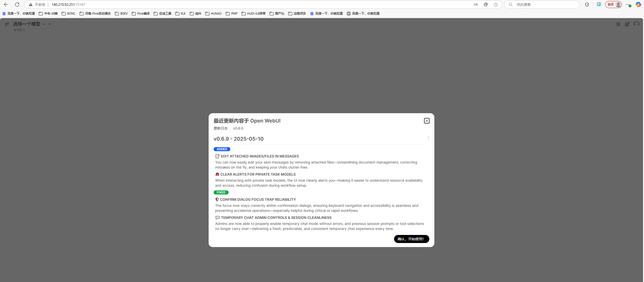Click the address bar URL 140.210.92.251:15167
644x282 pixels.
68,5
